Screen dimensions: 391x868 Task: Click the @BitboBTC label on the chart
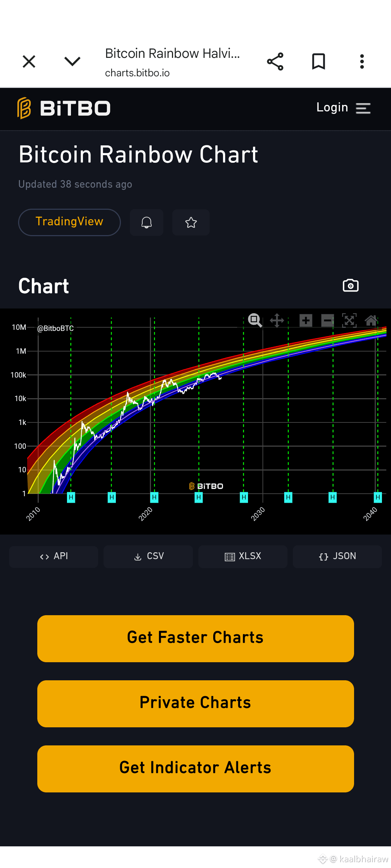[x=55, y=328]
